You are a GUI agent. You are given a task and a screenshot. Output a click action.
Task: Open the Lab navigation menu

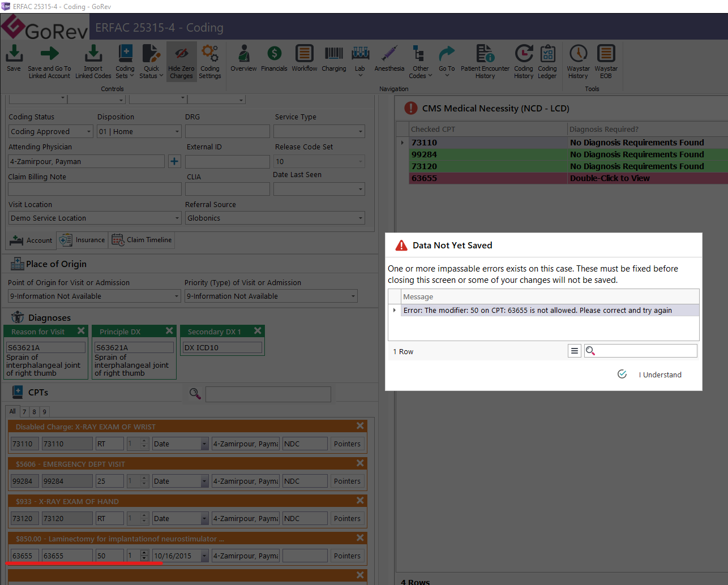coord(360,61)
